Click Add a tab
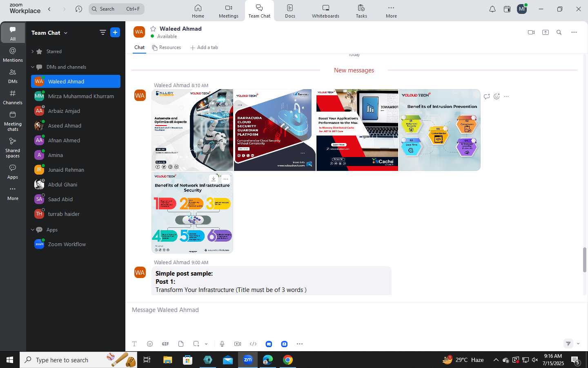588x368 pixels. (x=204, y=47)
